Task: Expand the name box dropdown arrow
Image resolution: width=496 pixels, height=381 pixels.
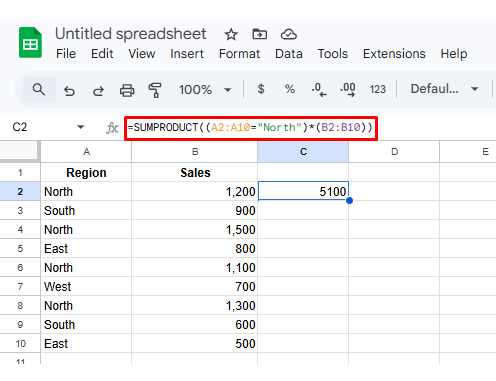Action: point(80,127)
